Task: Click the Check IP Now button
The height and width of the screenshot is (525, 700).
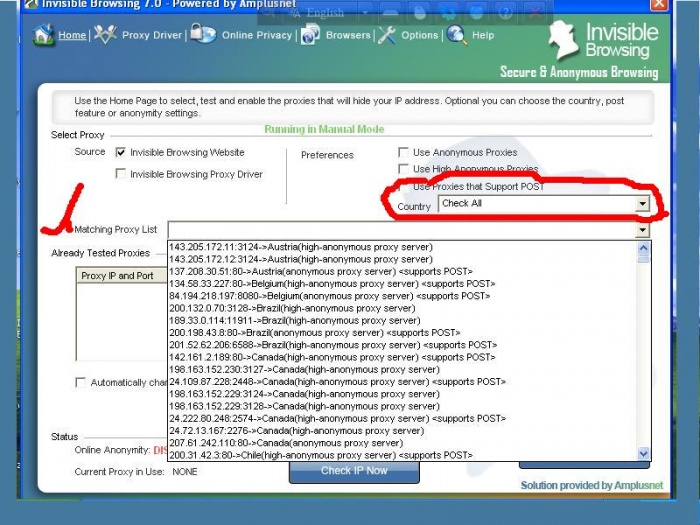Action: (354, 471)
